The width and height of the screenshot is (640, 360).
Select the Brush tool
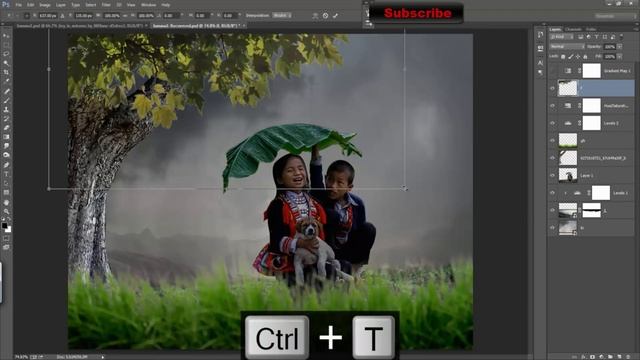[6, 100]
